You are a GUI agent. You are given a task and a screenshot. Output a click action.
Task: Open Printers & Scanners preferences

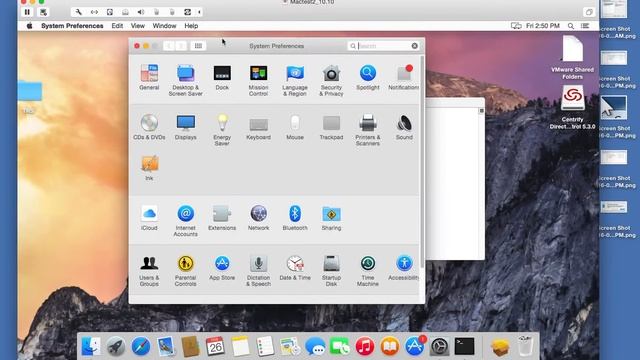coord(368,130)
